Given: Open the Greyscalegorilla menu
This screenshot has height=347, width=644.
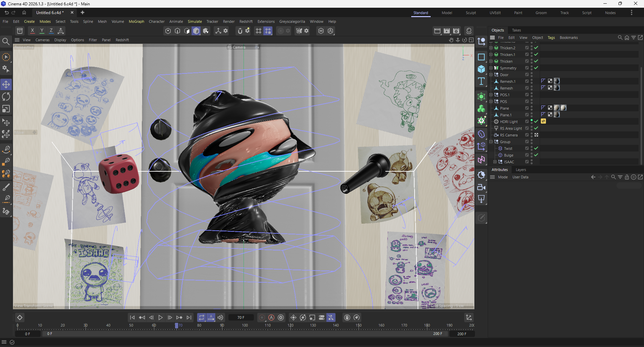Looking at the screenshot, I should [292, 21].
